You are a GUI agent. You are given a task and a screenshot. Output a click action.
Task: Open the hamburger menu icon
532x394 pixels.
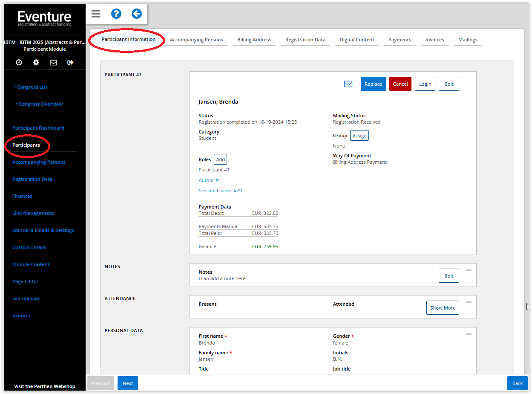[x=96, y=14]
